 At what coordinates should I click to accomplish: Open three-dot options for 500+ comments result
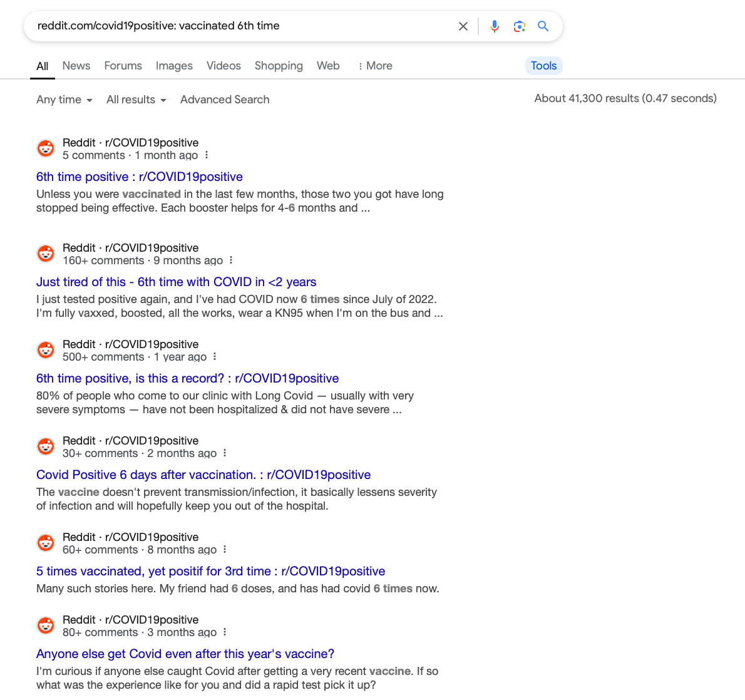tap(215, 357)
